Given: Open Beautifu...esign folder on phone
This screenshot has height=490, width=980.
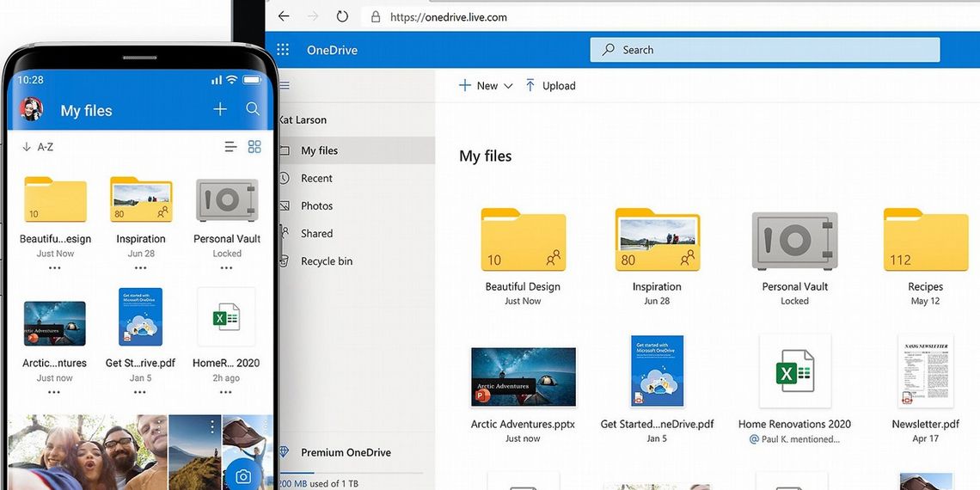Looking at the screenshot, I should pyautogui.click(x=56, y=199).
